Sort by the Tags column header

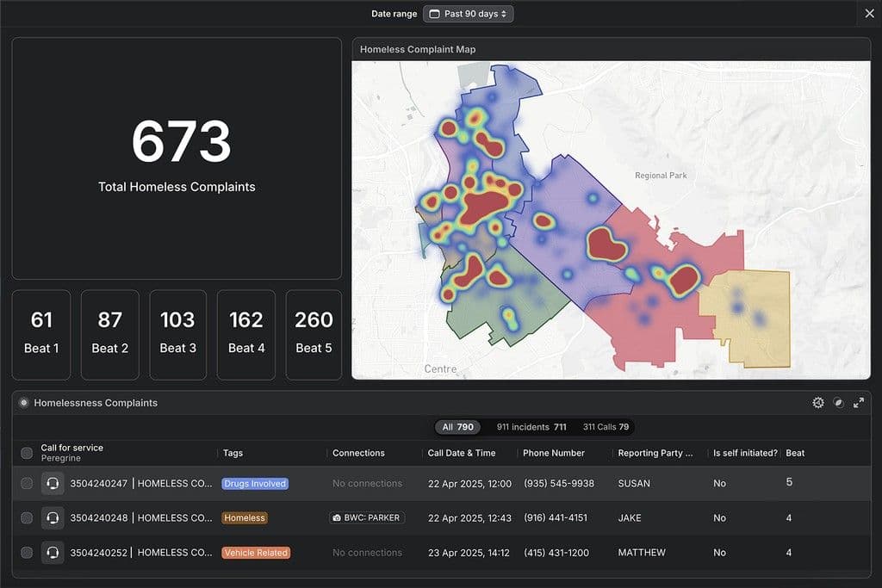pos(233,453)
